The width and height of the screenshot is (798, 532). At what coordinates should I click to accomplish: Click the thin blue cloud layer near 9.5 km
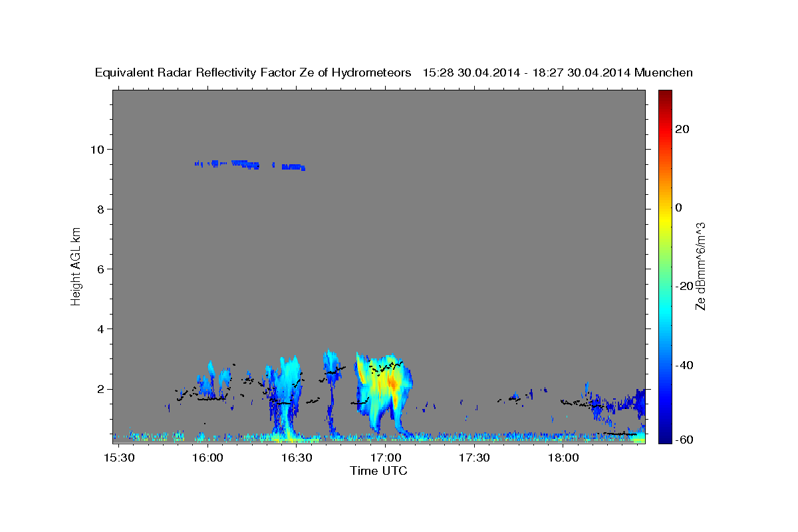pyautogui.click(x=251, y=164)
